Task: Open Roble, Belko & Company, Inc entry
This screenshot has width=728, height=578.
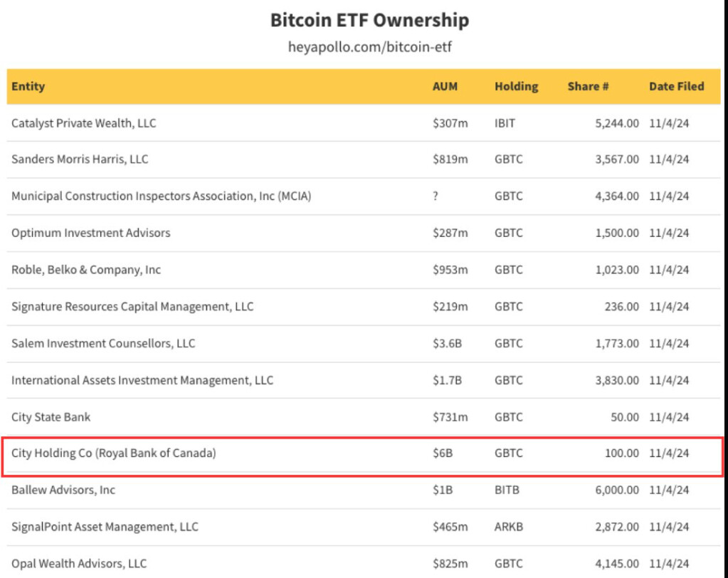Action: [x=86, y=270]
